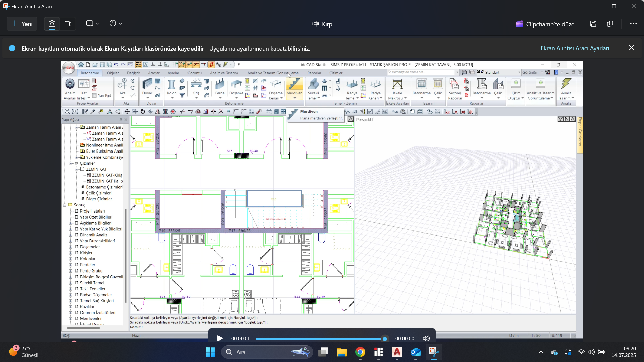644x362 pixels.
Task: Click the Yapı Ağacı horizontal scrollbar
Action: (x=84, y=328)
